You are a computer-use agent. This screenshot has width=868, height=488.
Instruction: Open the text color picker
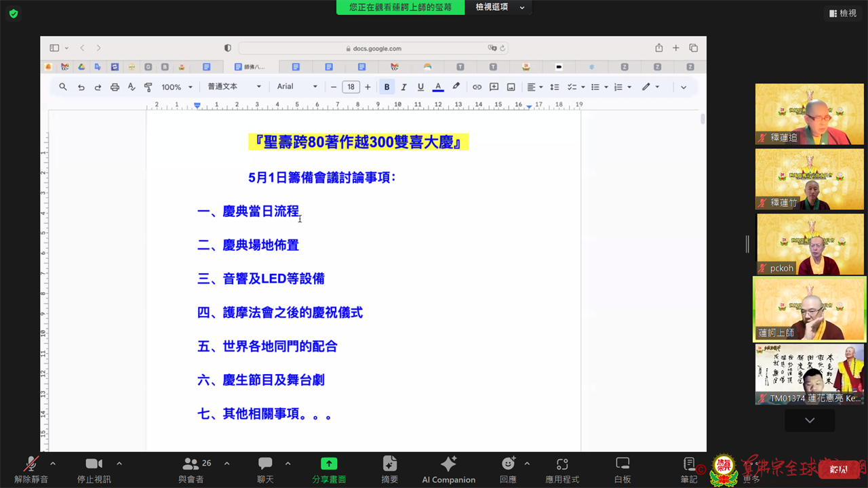438,87
